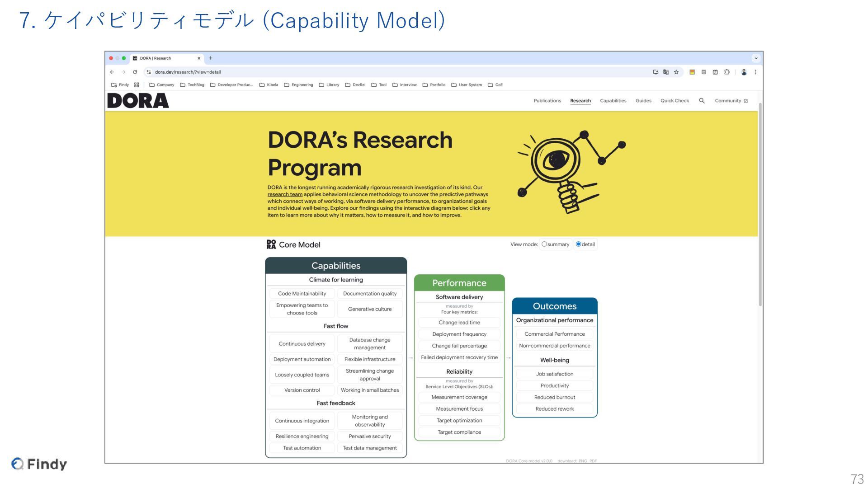Click the dora.dev address bar field
Screen dimensions: 868x488
(362, 72)
